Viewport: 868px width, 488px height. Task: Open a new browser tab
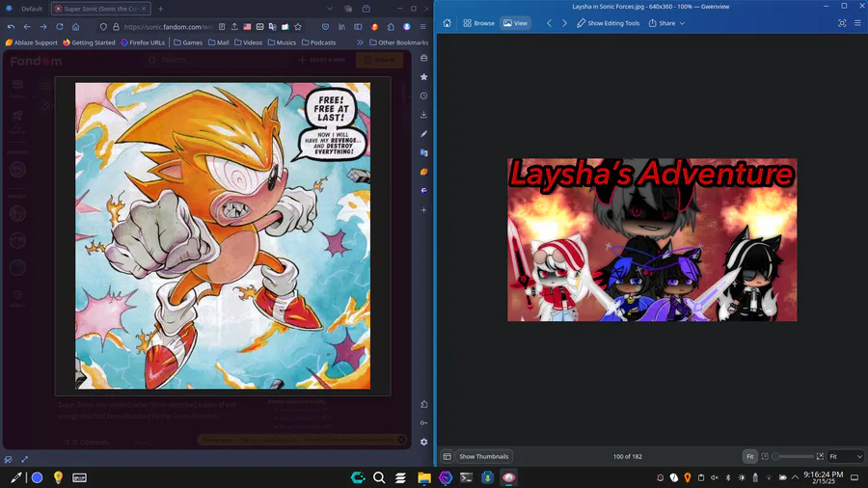[x=160, y=9]
